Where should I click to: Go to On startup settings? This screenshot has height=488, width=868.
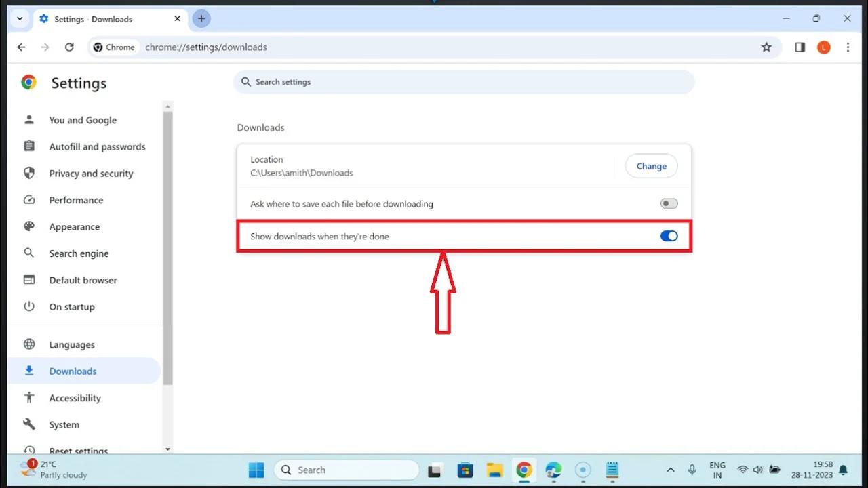pos(71,307)
